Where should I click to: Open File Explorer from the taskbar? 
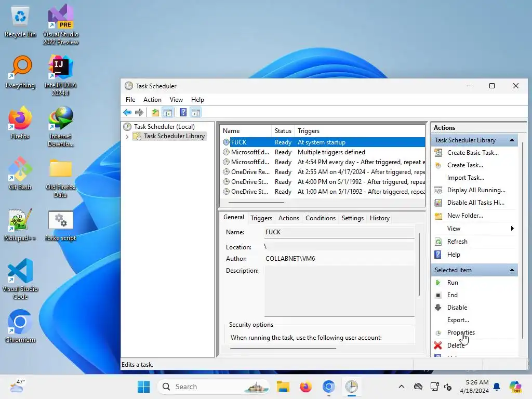coord(283,387)
